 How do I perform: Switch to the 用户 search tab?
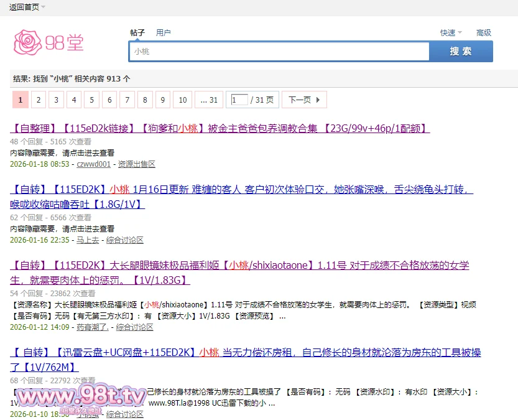tap(164, 32)
